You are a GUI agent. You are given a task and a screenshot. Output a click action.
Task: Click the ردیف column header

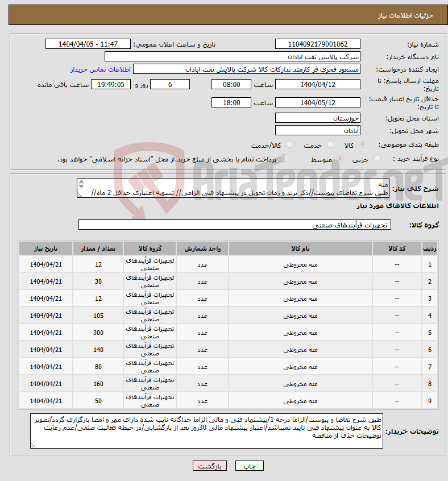[430, 248]
